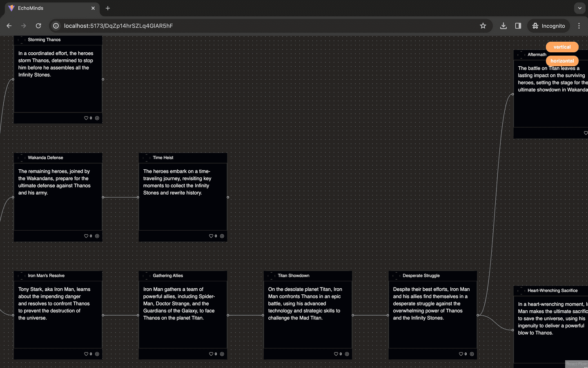The image size is (588, 368).
Task: Click avatar icon on Gathering Allies header
Action: [147, 276]
